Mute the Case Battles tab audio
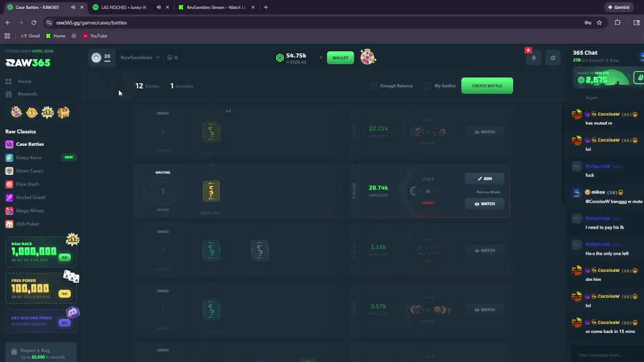The image size is (644, 362). pyautogui.click(x=73, y=7)
